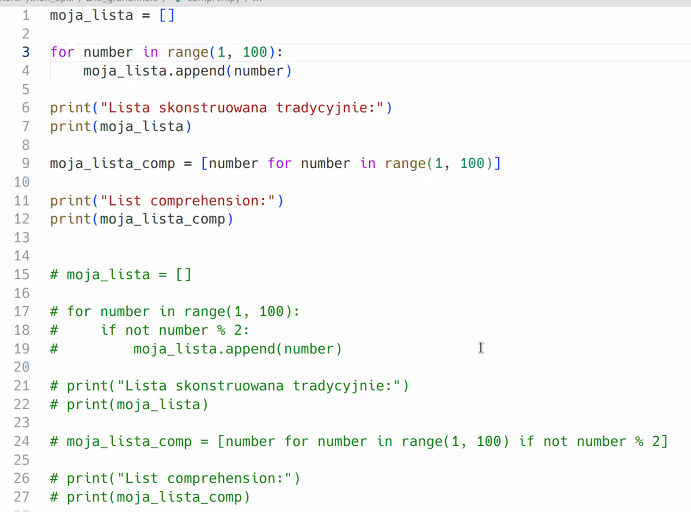Select line number 7 in the gutter
This screenshot has height=512, width=691.
[x=26, y=126]
